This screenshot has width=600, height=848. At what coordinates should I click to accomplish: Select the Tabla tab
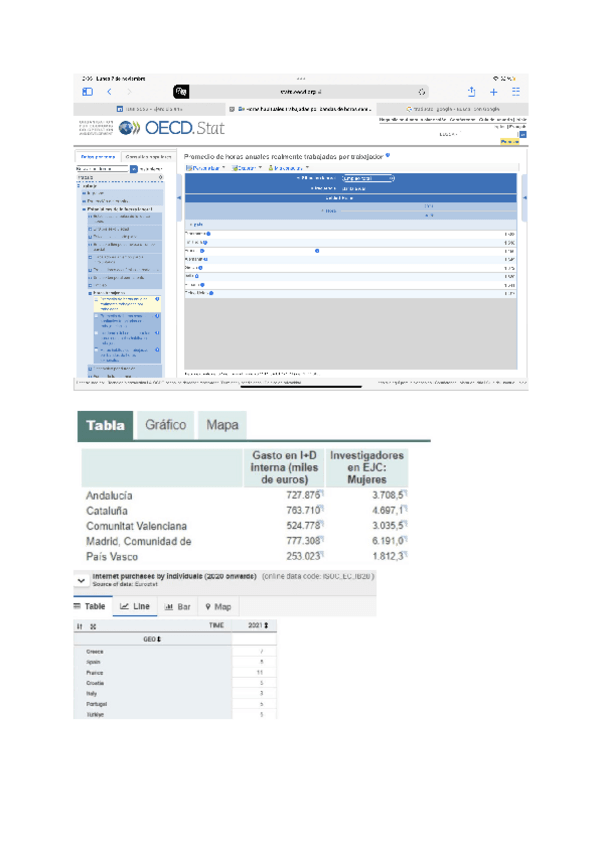coord(105,425)
